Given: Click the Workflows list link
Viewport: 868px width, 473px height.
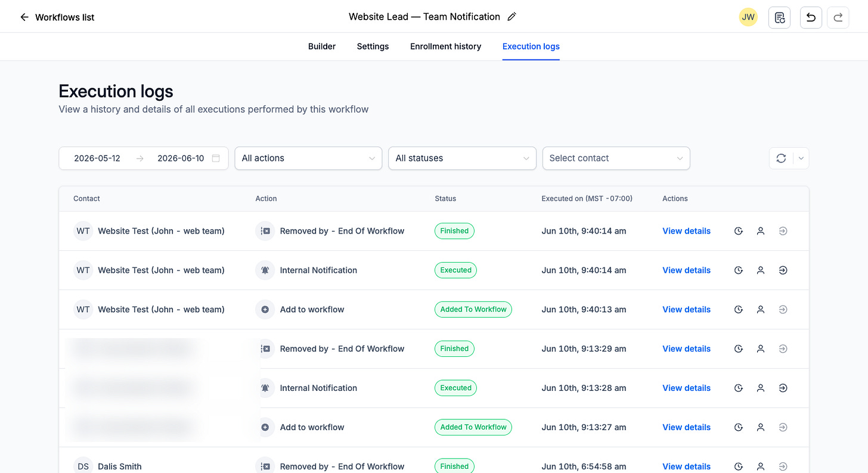Looking at the screenshot, I should [x=65, y=17].
